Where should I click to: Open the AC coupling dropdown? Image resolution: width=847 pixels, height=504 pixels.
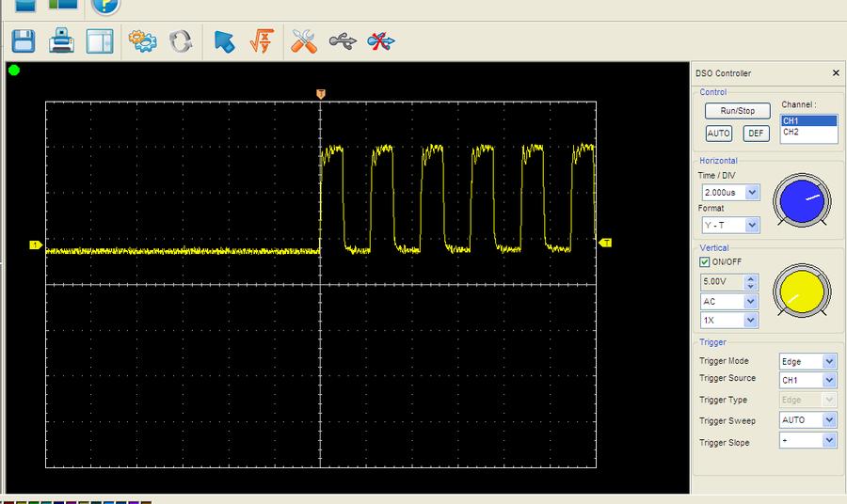(750, 302)
